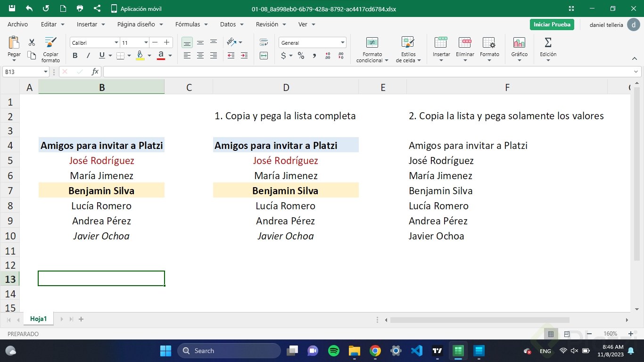Image resolution: width=644 pixels, height=362 pixels.
Task: Toggle Italic formatting
Action: (88, 56)
